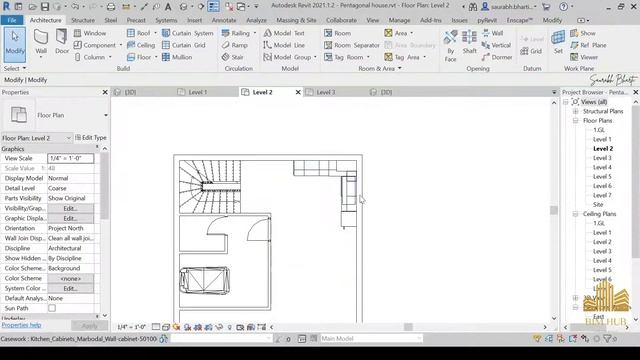
Task: Collapse the Ceiling Plans tree node
Action: (576, 214)
